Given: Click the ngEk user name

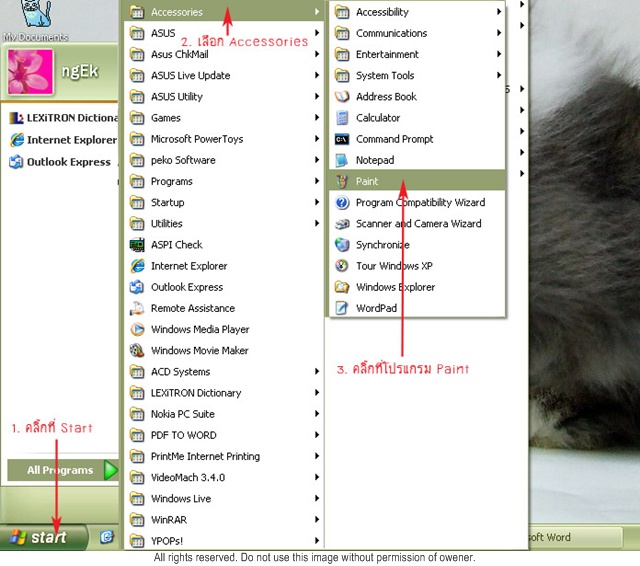Looking at the screenshot, I should [x=80, y=71].
